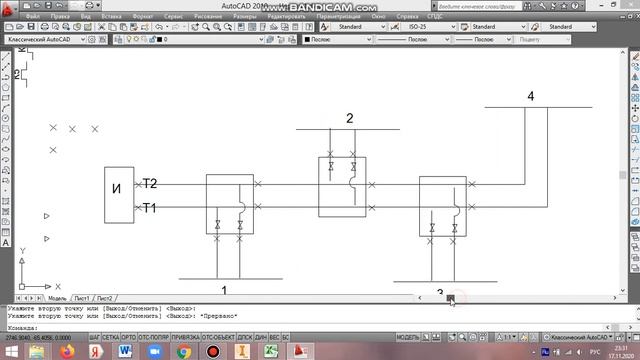The image size is (640, 360).
Task: Open the Рисование menu
Action: (x=208, y=17)
